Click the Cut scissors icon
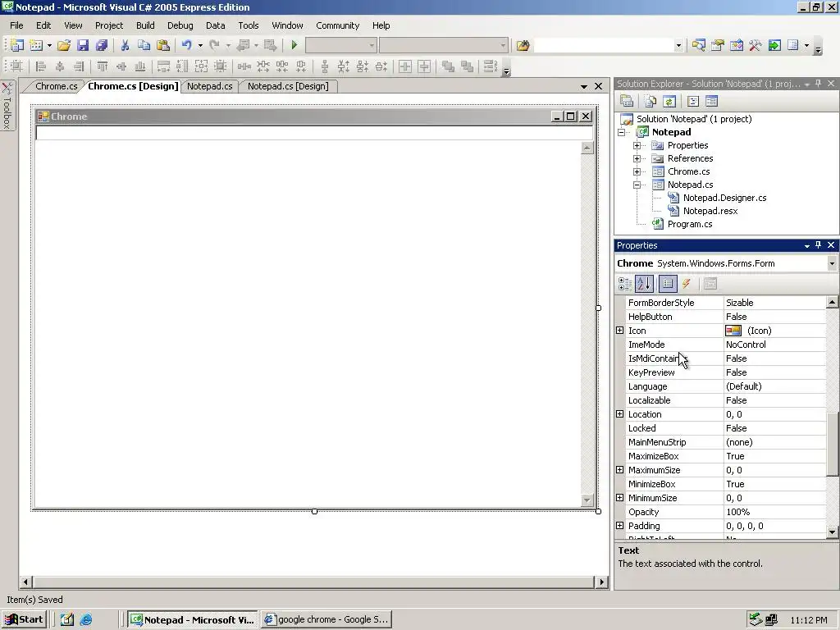Viewport: 840px width, 630px height. tap(125, 46)
